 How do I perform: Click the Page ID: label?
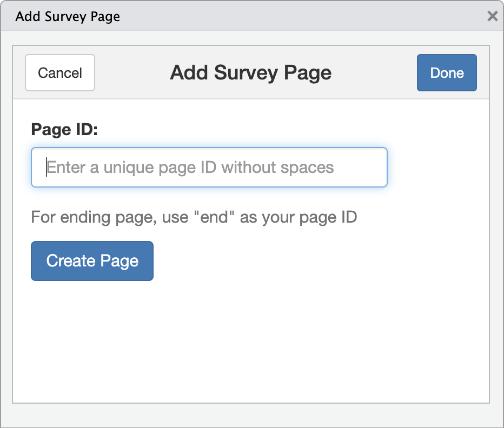tap(64, 130)
